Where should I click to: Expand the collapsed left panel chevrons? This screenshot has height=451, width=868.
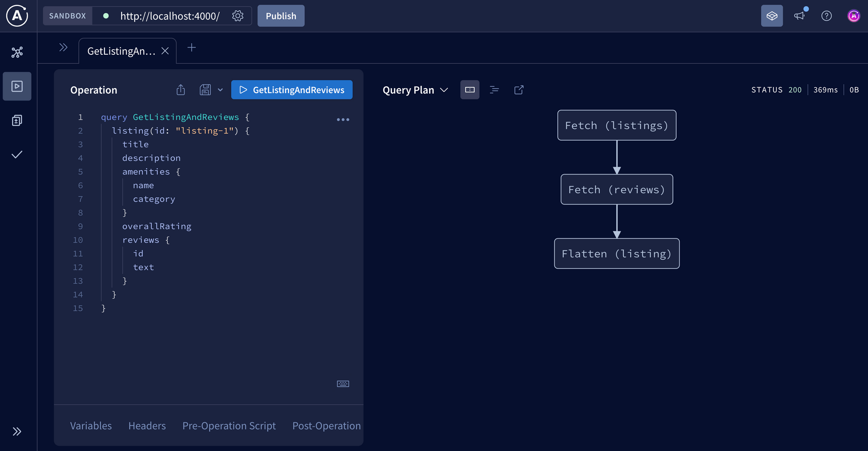[63, 47]
